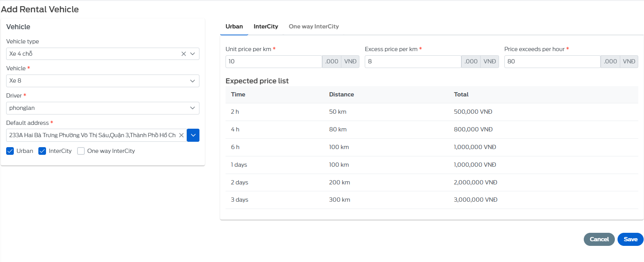Select the 2 h price list row

pyautogui.click(x=432, y=112)
